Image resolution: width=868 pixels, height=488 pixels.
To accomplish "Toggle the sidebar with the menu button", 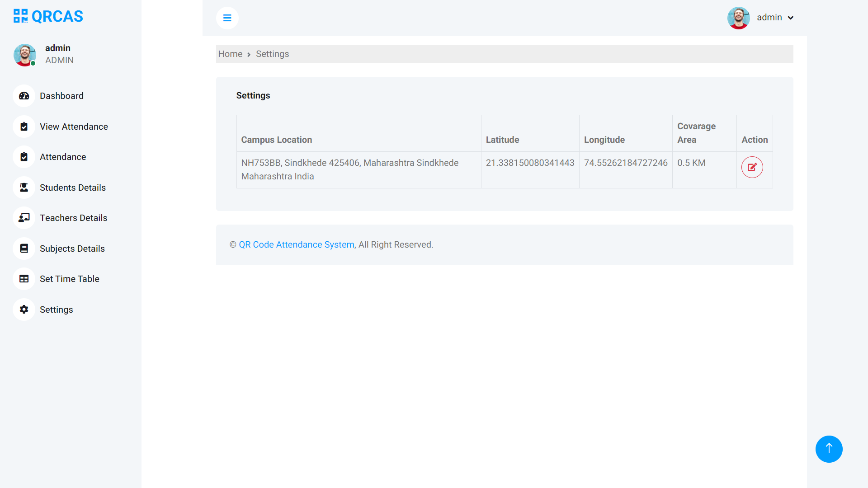I will point(227,18).
